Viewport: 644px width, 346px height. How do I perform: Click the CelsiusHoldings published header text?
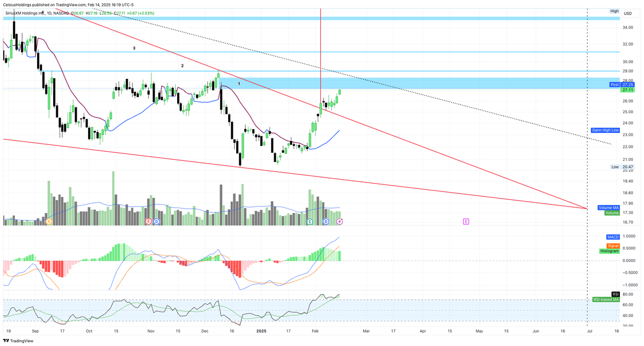tap(68, 5)
